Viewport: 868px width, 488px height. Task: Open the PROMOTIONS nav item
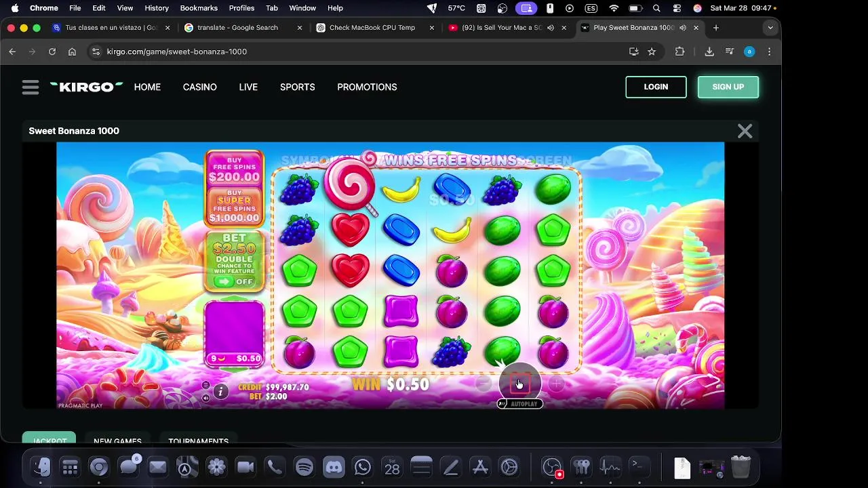(x=367, y=87)
